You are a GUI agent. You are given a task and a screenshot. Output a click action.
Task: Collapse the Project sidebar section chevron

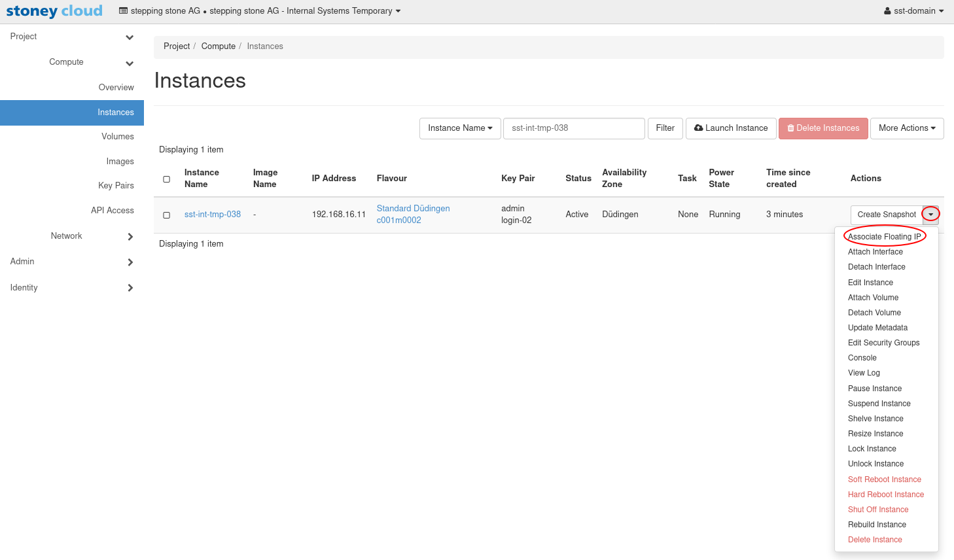click(130, 37)
